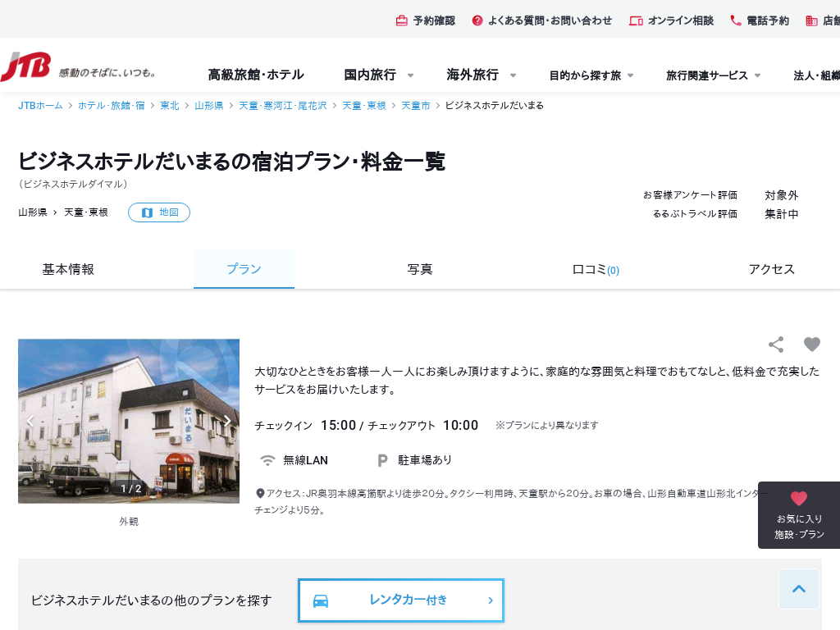Open お気に入り 施設・プラン floating panel
840x630 pixels.
(x=799, y=515)
